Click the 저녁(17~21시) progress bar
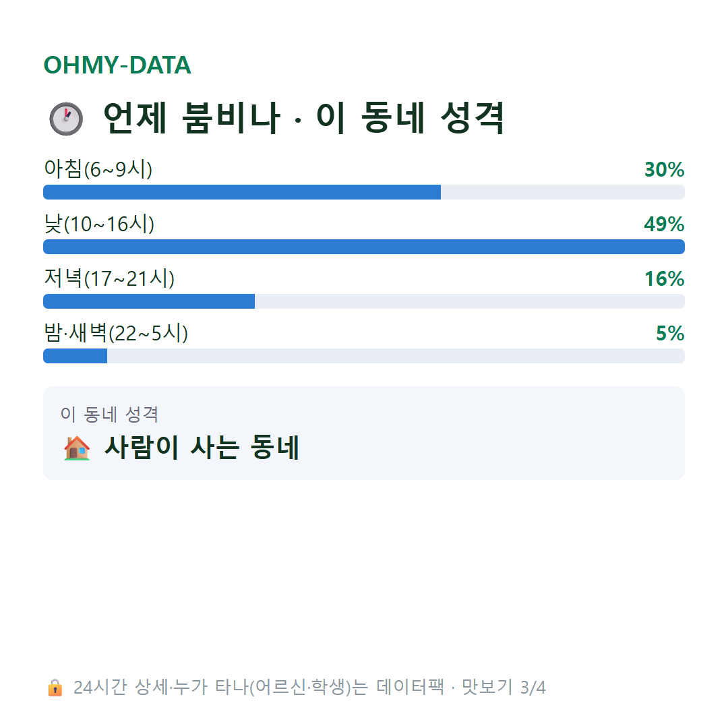 (x=364, y=301)
